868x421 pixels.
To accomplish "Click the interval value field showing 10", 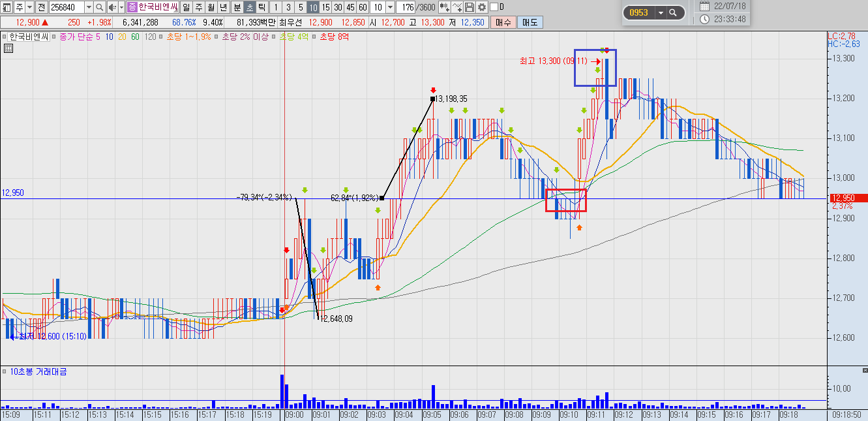I will [378, 7].
